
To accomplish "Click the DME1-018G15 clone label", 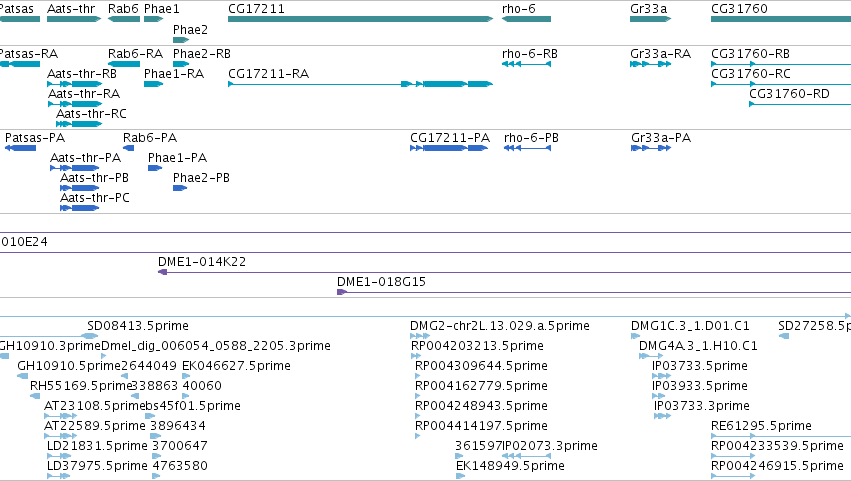I will (x=382, y=282).
